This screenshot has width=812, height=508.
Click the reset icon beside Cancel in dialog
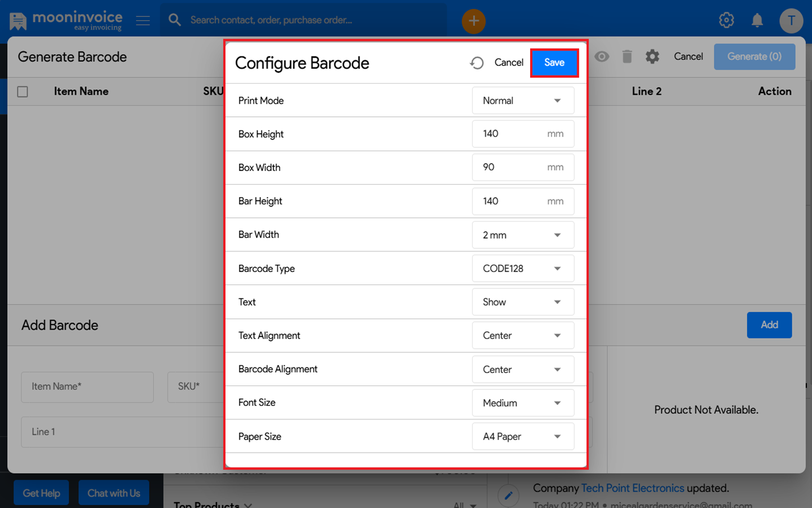click(x=476, y=63)
